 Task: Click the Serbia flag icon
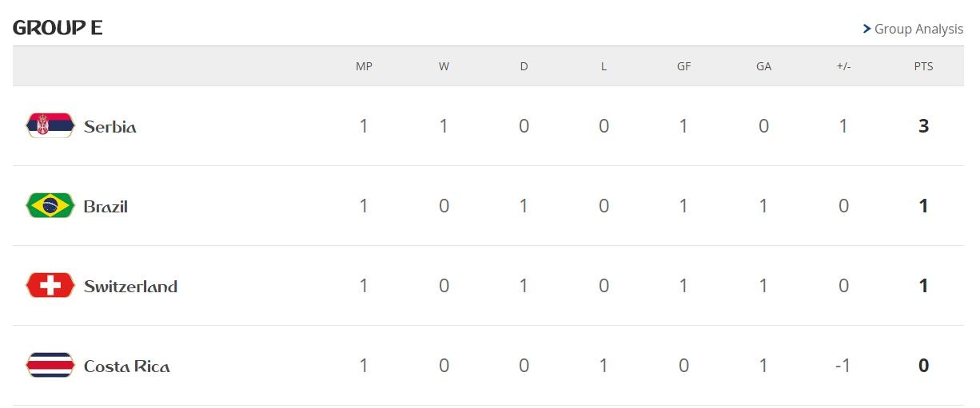click(x=50, y=125)
